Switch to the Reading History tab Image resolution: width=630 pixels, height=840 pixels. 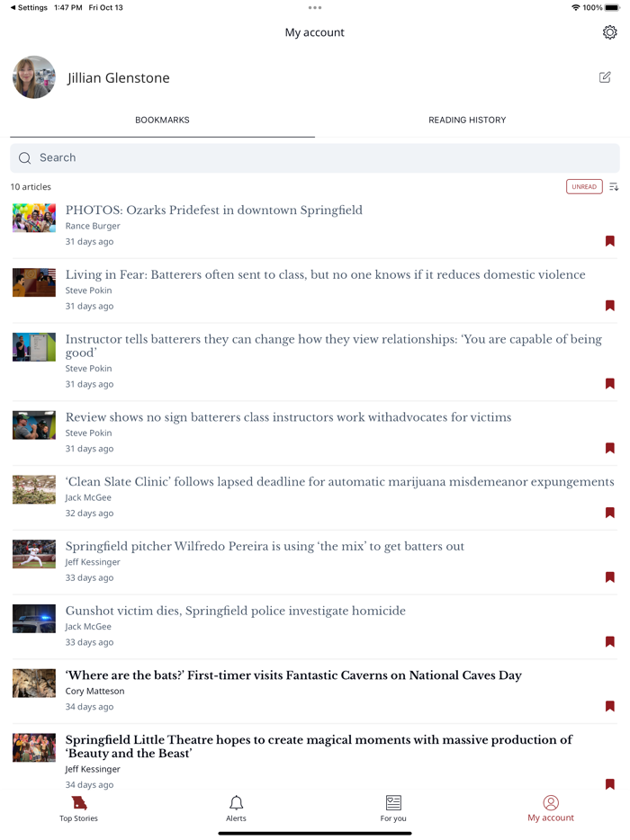pos(467,120)
